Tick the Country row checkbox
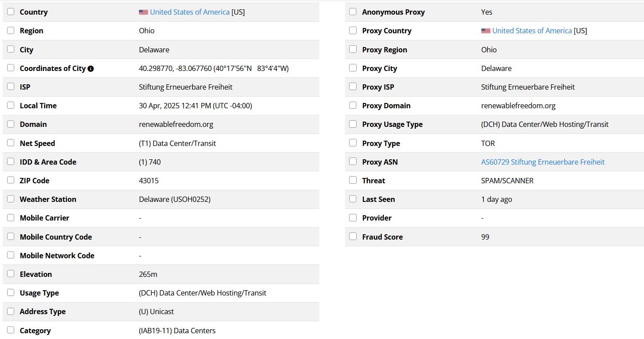 [x=11, y=12]
